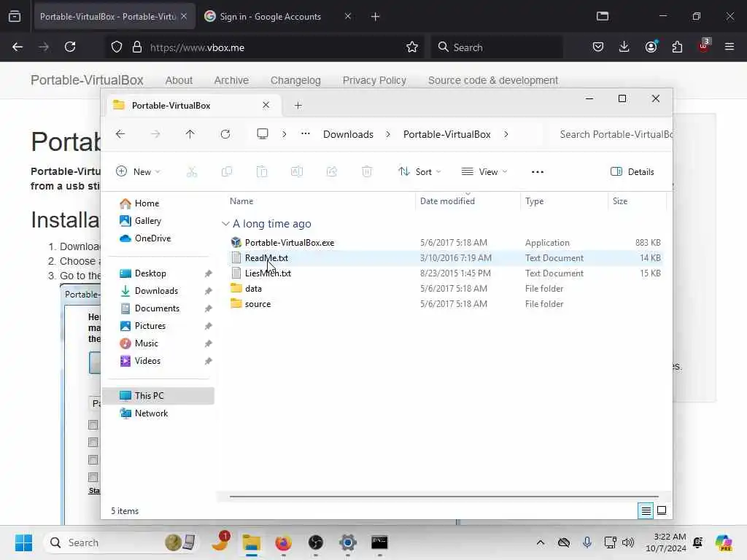The image size is (747, 560).
Task: Click the Delete trash icon in Explorer toolbar
Action: 366,172
